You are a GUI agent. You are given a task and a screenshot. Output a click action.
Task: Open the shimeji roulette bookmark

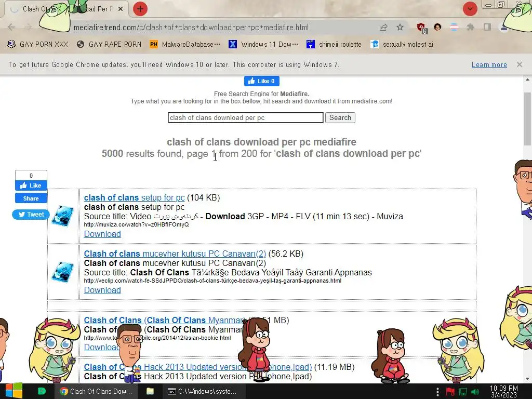pyautogui.click(x=334, y=45)
